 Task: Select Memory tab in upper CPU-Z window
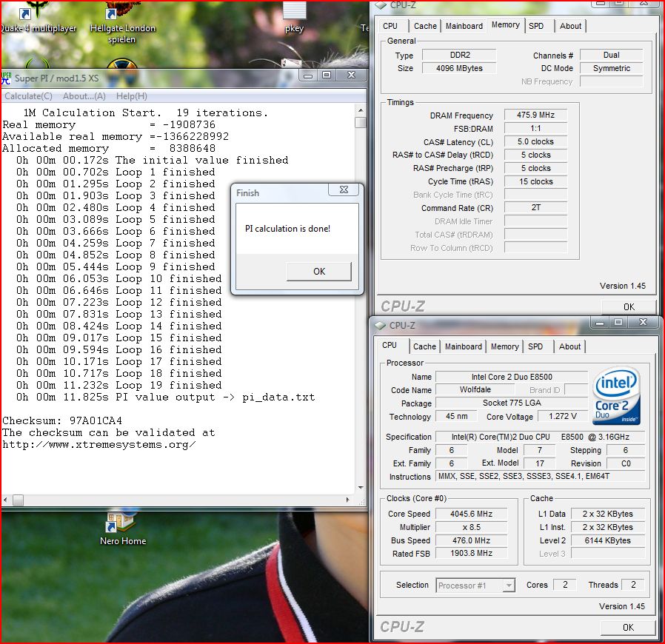pyautogui.click(x=506, y=24)
